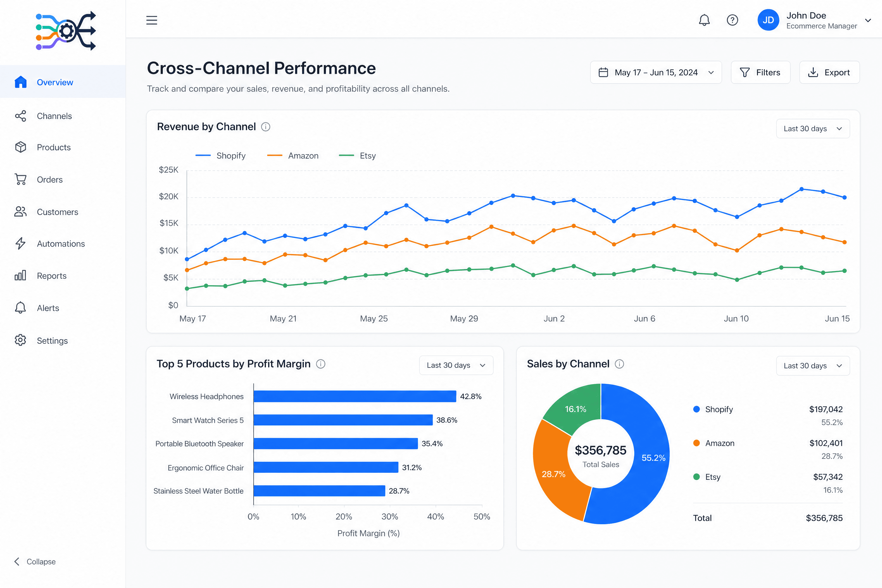Open Revenue by Channel Last 30 days dropdown
This screenshot has width=882, height=588.
813,129
